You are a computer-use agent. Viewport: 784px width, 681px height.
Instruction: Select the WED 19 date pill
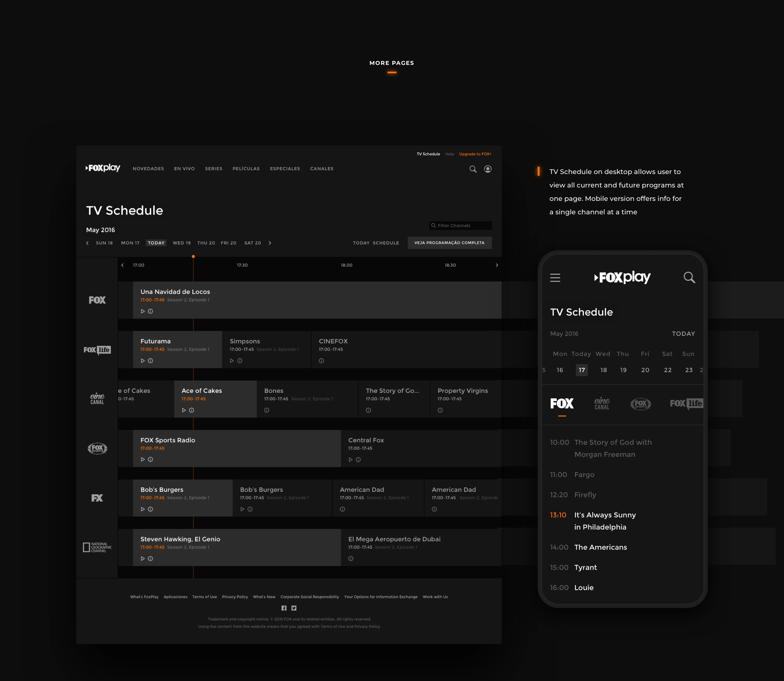181,243
